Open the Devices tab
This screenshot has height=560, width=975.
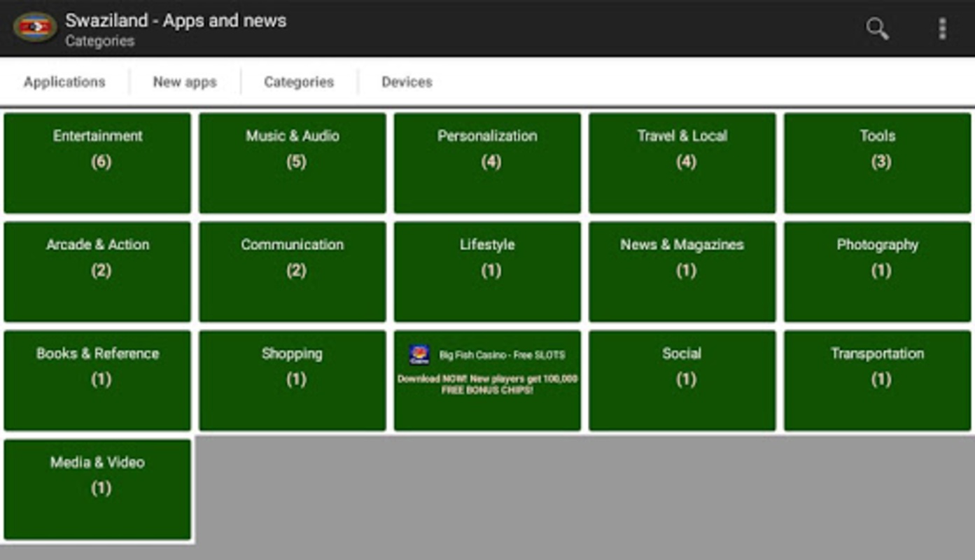[407, 82]
